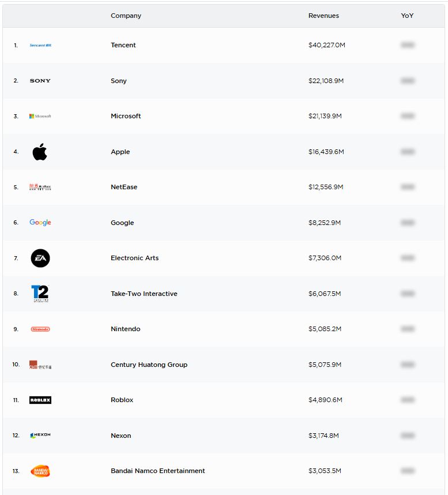Open the Bandai Namco Entertainment name
The height and width of the screenshot is (495, 448).
[158, 471]
